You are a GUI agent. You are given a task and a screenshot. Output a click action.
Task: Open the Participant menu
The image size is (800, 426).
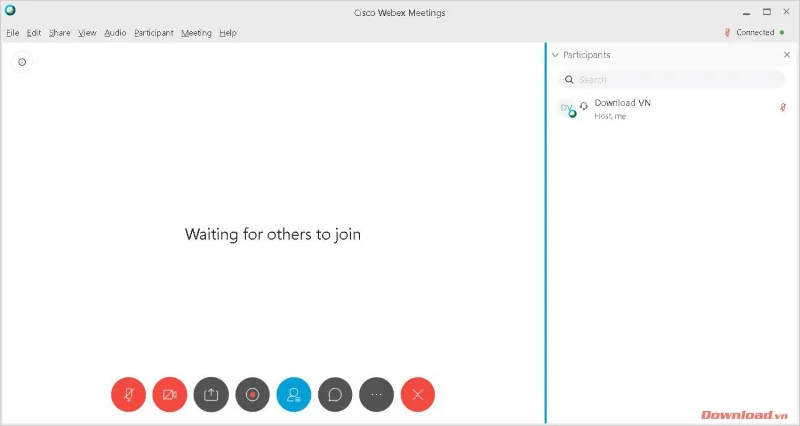point(154,33)
